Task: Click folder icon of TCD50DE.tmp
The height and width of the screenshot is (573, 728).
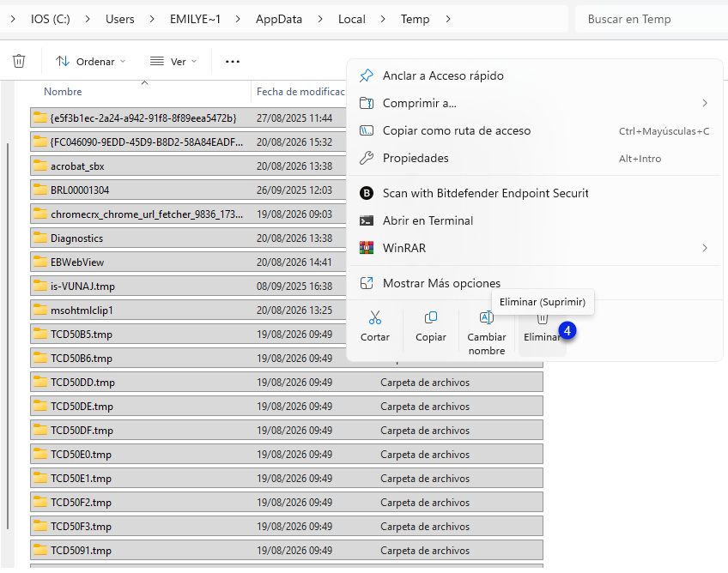Action: coord(40,406)
